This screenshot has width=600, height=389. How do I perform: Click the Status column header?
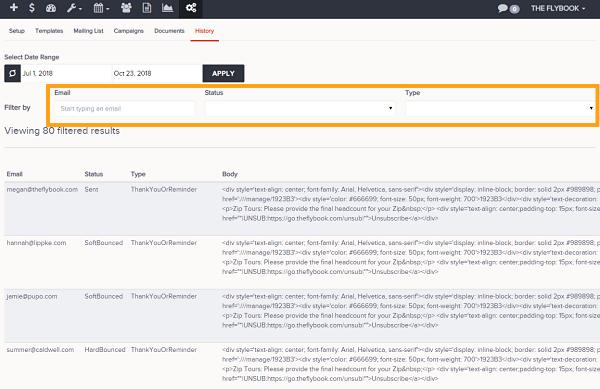[x=94, y=174]
